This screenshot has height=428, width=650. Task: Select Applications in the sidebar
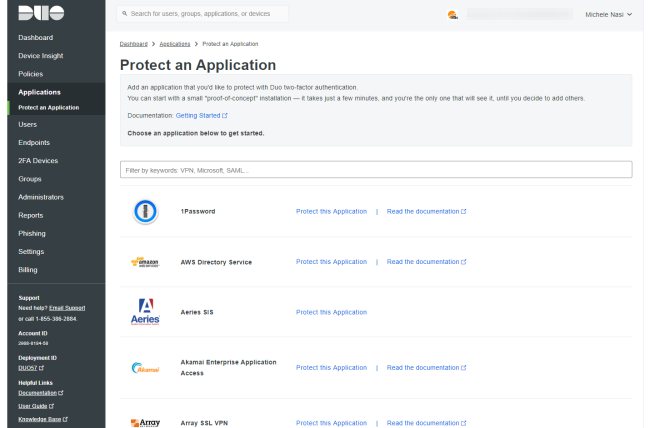click(x=39, y=92)
